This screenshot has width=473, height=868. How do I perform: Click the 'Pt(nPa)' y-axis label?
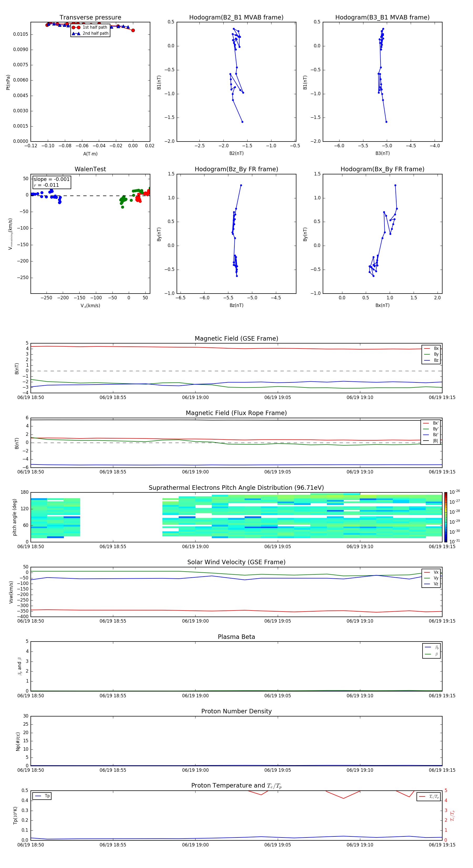(8, 82)
